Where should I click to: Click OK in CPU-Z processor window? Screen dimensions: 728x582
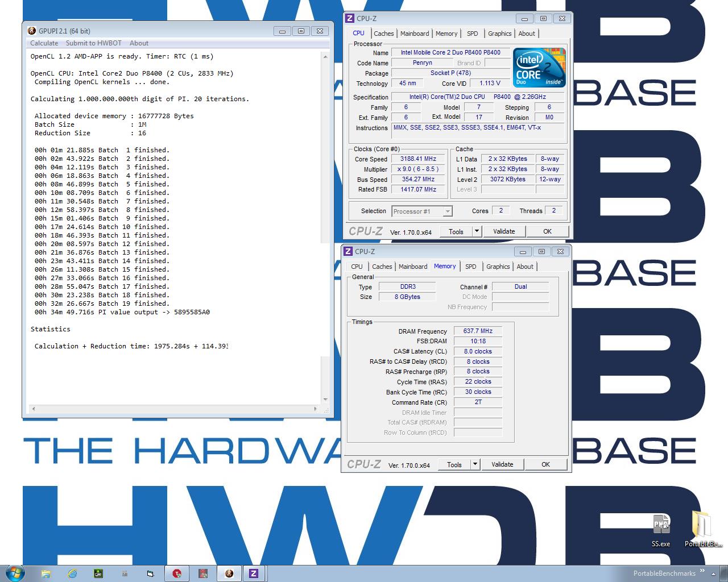[x=547, y=231]
